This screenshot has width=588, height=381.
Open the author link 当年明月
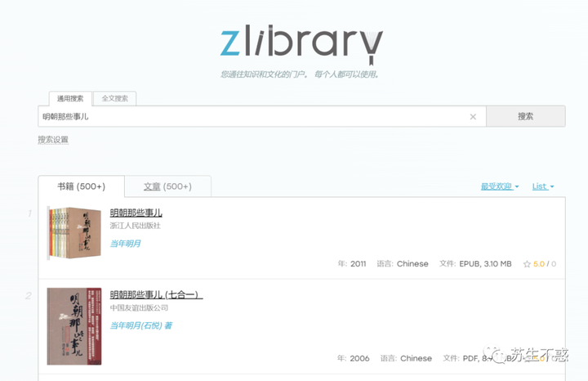click(x=125, y=244)
